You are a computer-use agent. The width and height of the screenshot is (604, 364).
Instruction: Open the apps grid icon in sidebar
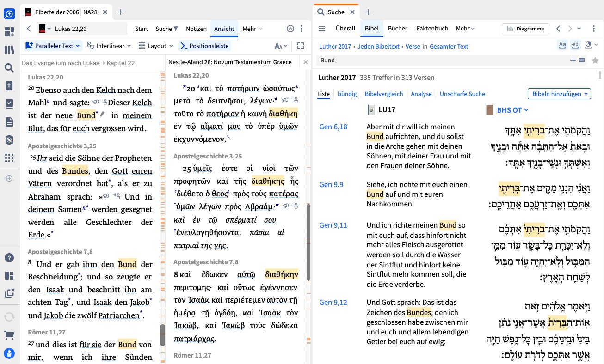pyautogui.click(x=9, y=158)
